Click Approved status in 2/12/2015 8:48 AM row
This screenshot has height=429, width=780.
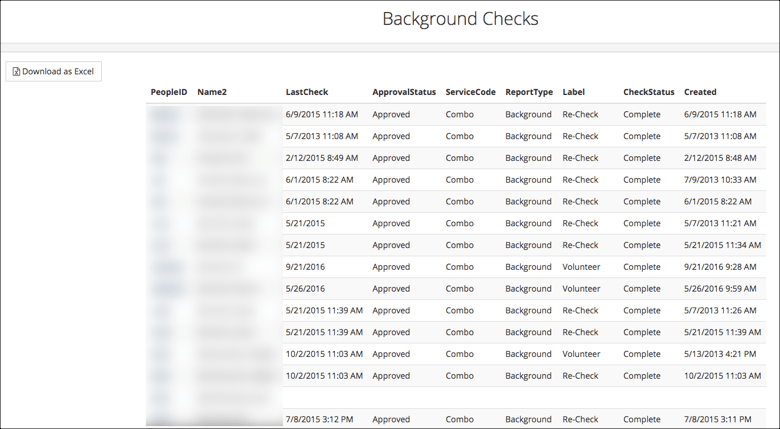(x=391, y=158)
